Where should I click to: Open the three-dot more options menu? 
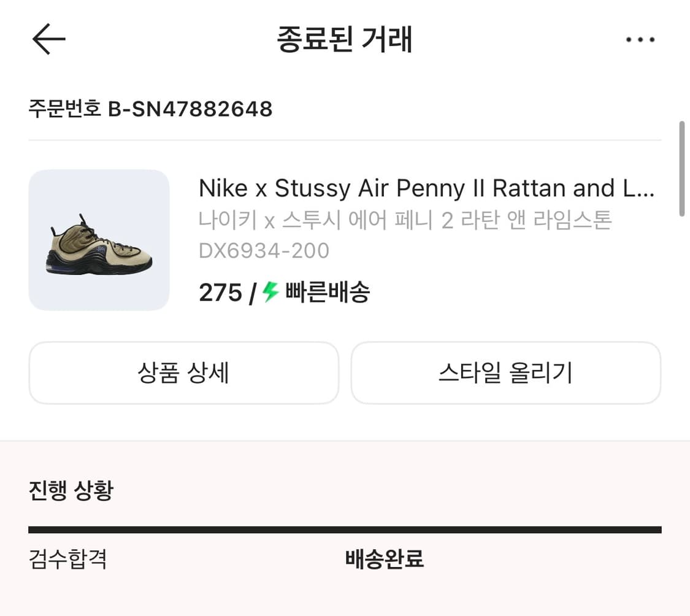coord(640,39)
